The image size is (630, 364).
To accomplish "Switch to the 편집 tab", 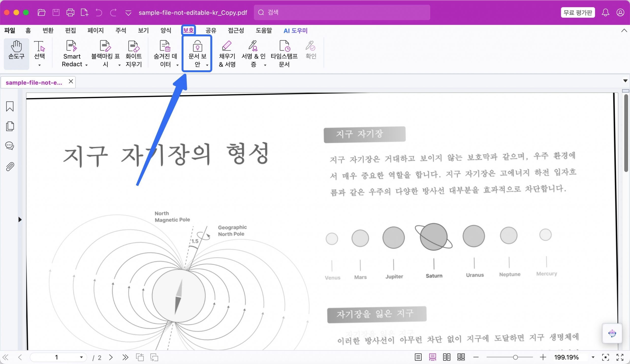I will click(70, 30).
